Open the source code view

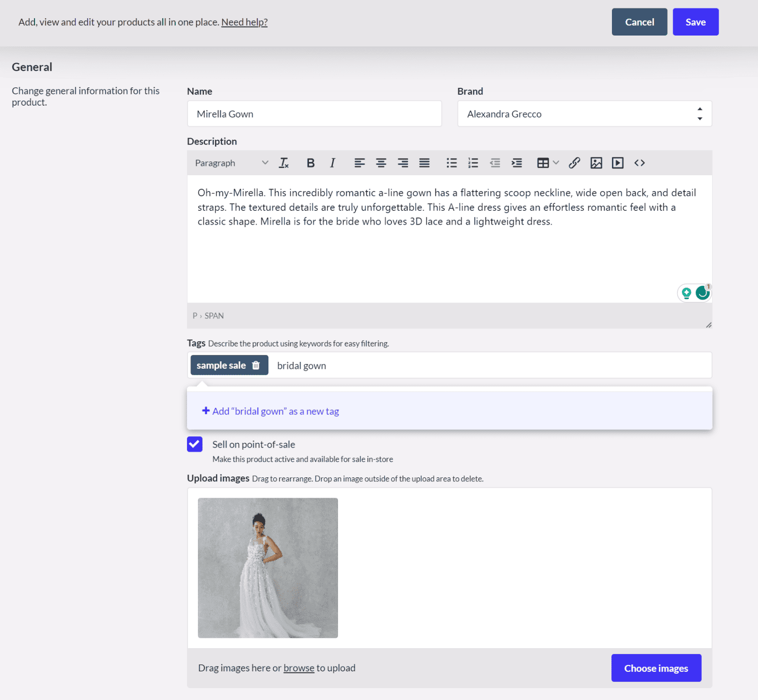[x=640, y=163]
